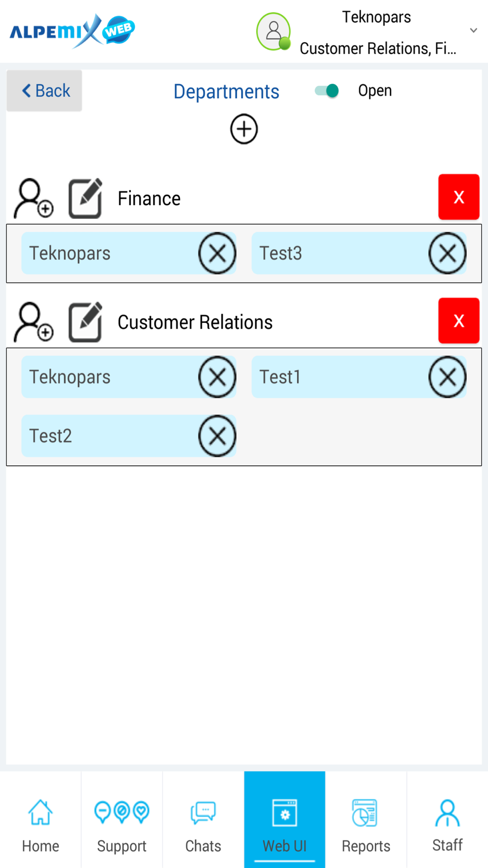Click the Alpemix Web logo
The height and width of the screenshot is (868, 488).
click(72, 31)
